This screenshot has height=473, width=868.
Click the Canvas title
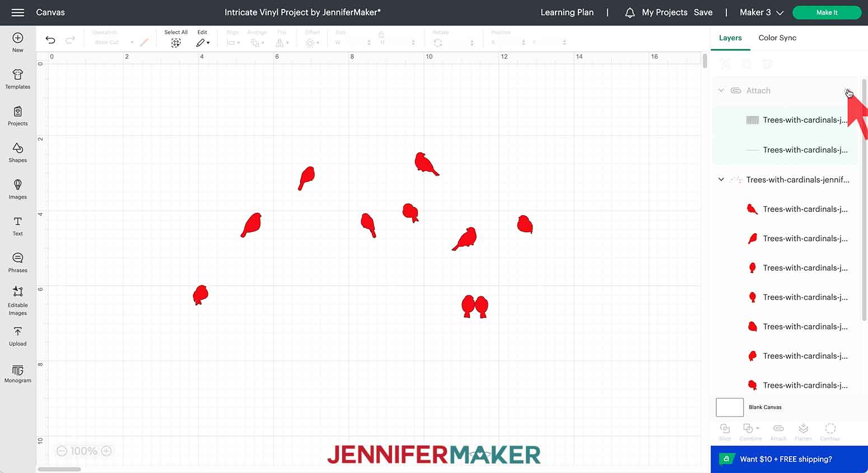pyautogui.click(x=50, y=12)
